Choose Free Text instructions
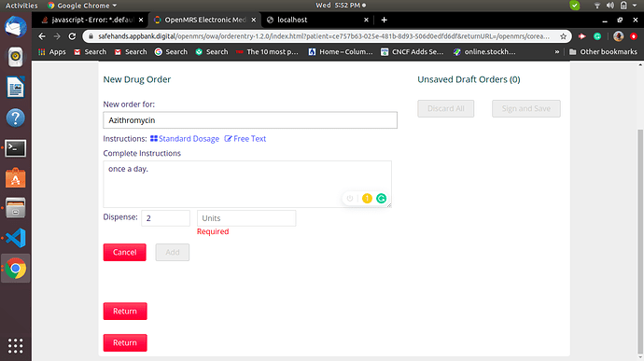The width and height of the screenshot is (644, 361). 245,139
